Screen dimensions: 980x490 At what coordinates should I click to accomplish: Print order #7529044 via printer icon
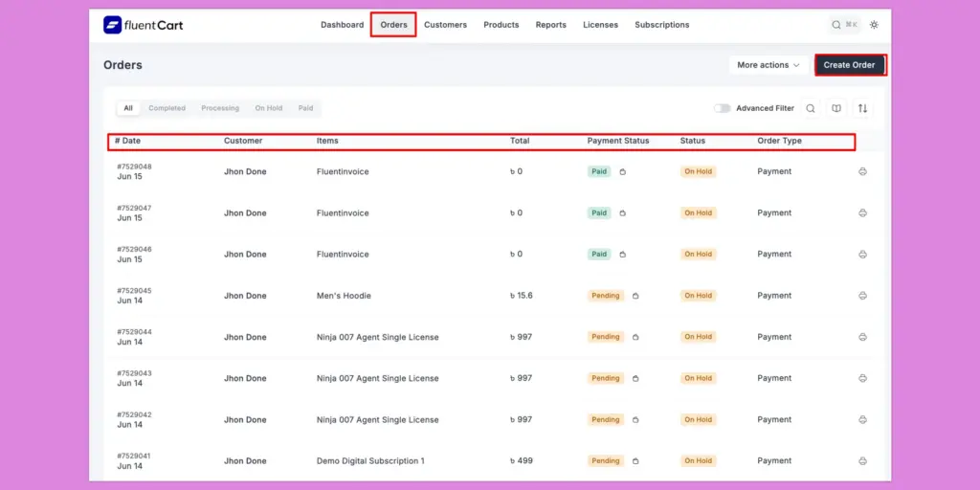click(x=862, y=337)
